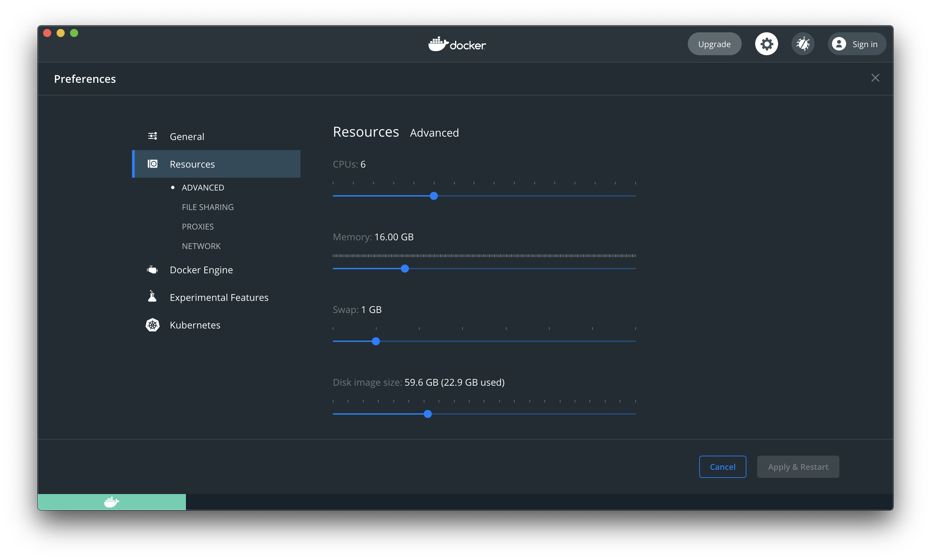
Task: Close the Preferences panel with X
Action: (x=875, y=78)
